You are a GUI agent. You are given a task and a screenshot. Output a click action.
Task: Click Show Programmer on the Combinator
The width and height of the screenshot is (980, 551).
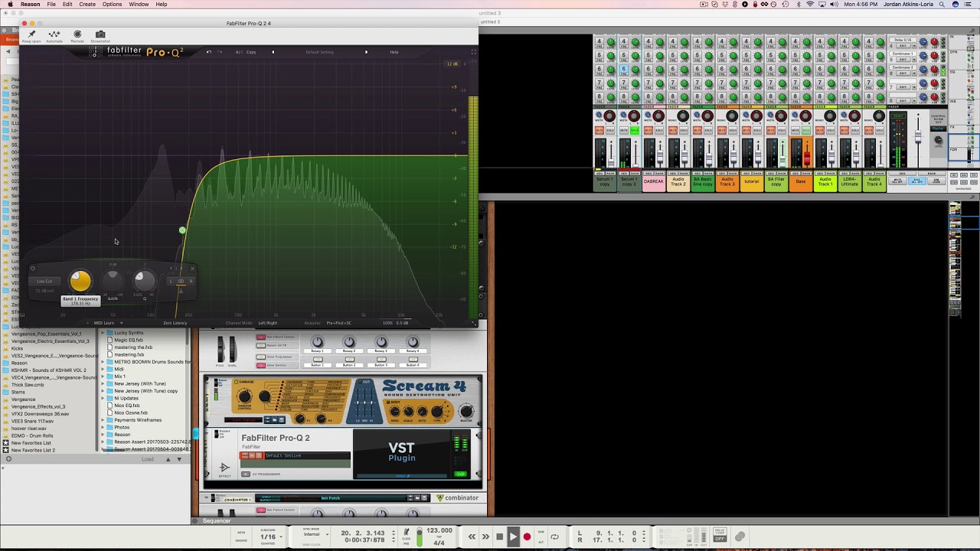261,357
